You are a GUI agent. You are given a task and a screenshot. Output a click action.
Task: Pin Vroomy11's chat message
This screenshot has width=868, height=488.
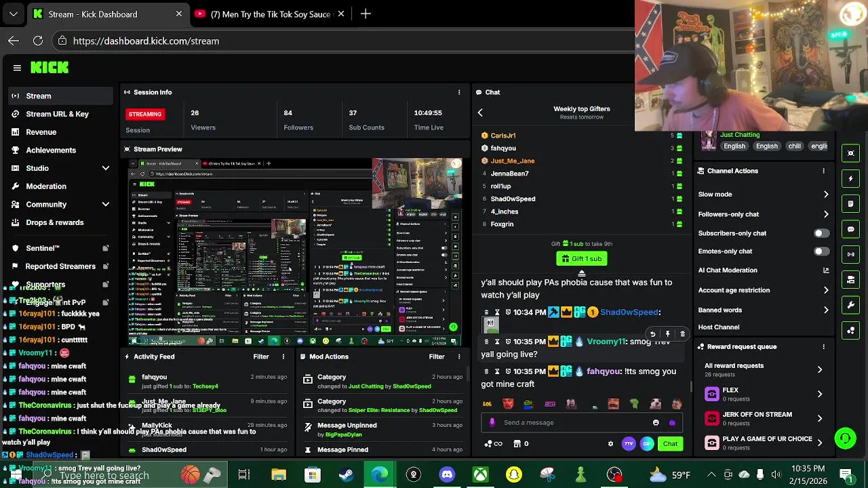point(667,334)
